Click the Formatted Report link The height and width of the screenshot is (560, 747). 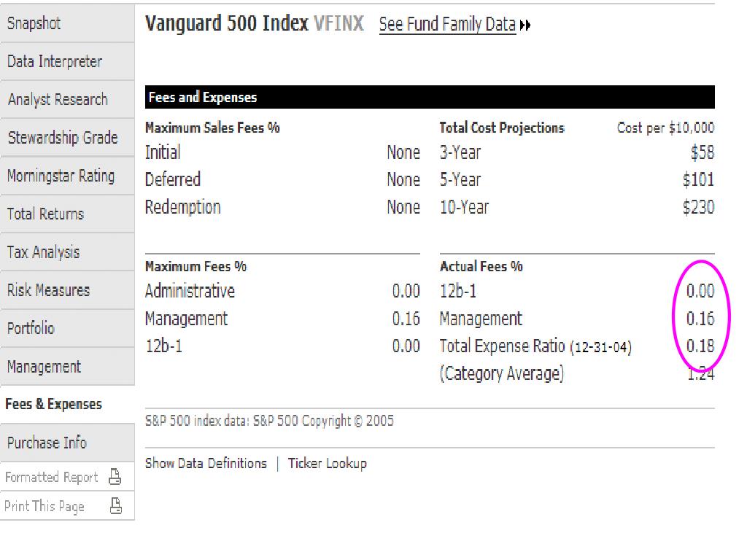coord(51,478)
